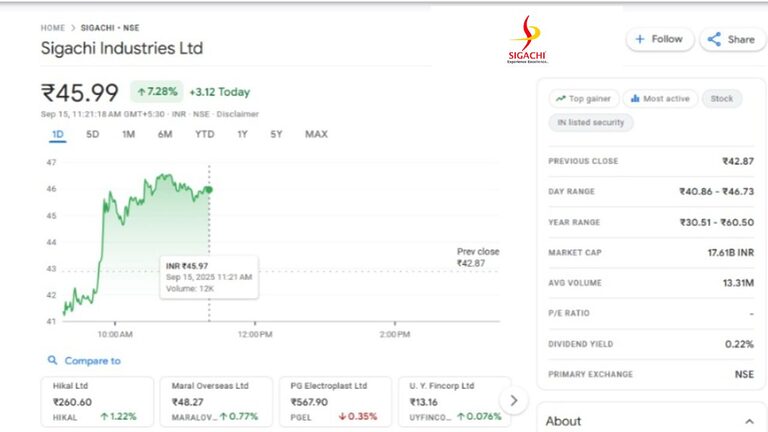Click the IN listed security chip
768x432 pixels.
(590, 122)
